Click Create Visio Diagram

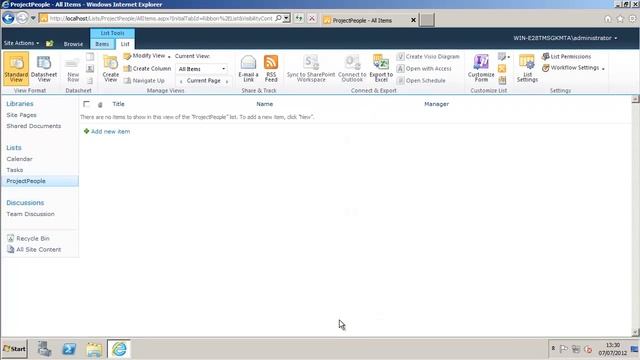tap(428, 56)
